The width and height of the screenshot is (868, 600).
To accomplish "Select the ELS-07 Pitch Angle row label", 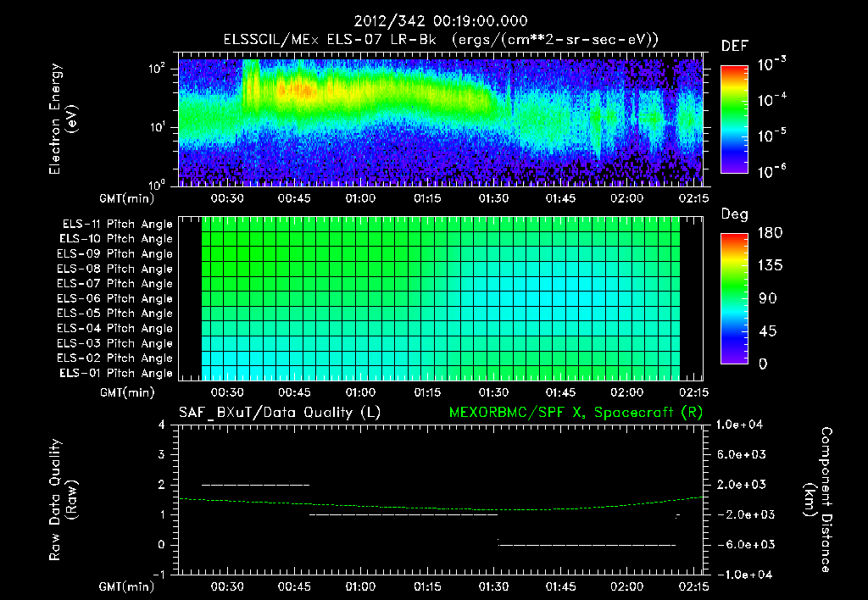I will point(114,283).
